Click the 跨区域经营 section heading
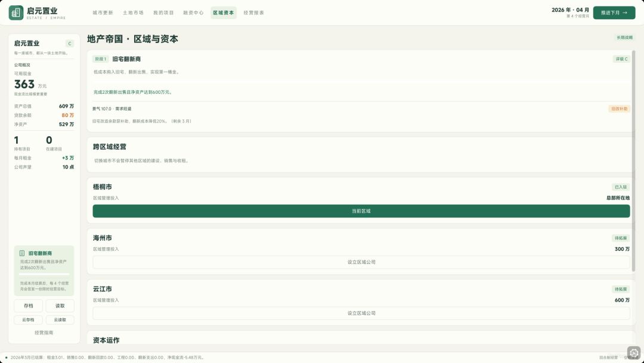 point(110,147)
